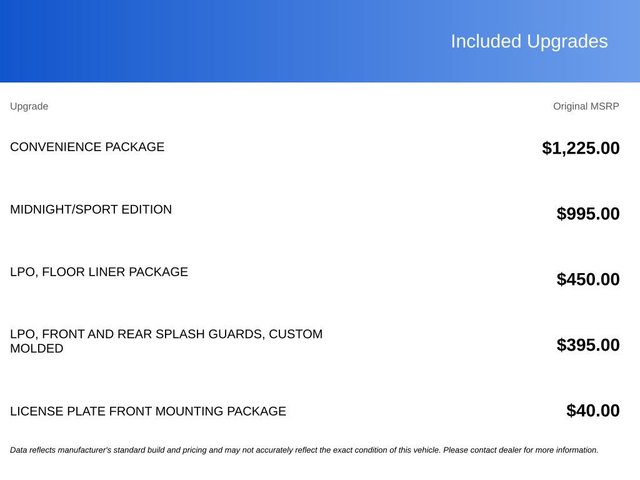This screenshot has height=480, width=640.
Task: Click the word MOLDED on second line
Action: pyautogui.click(x=37, y=348)
